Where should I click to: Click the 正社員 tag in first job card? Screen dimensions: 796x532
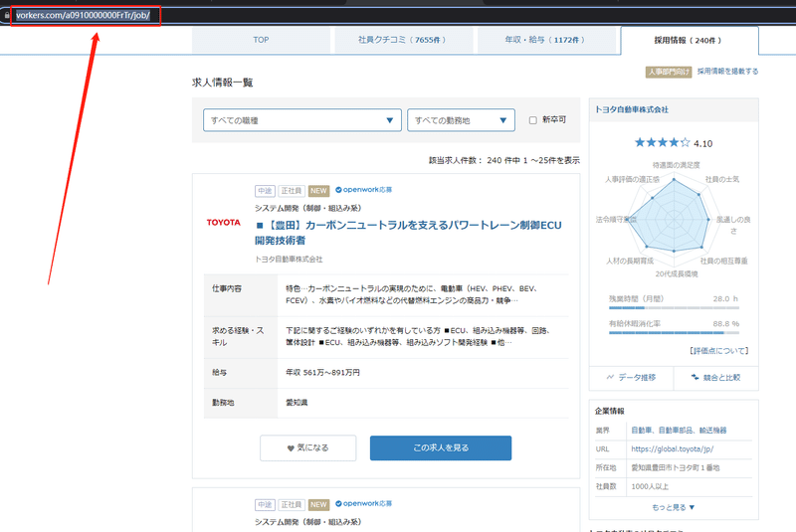(x=292, y=191)
